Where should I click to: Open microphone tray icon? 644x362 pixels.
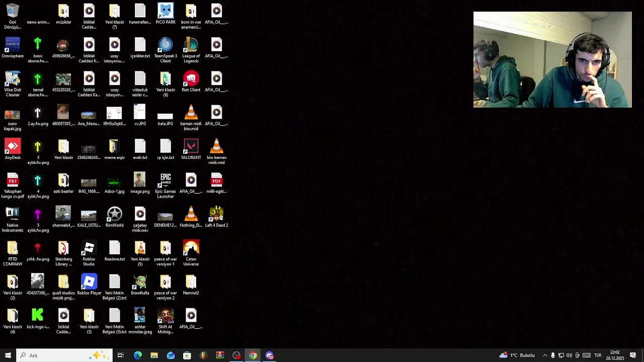(553, 355)
